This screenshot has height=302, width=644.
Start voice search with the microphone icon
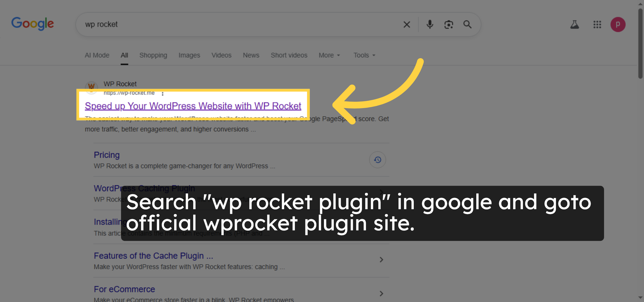tap(430, 24)
